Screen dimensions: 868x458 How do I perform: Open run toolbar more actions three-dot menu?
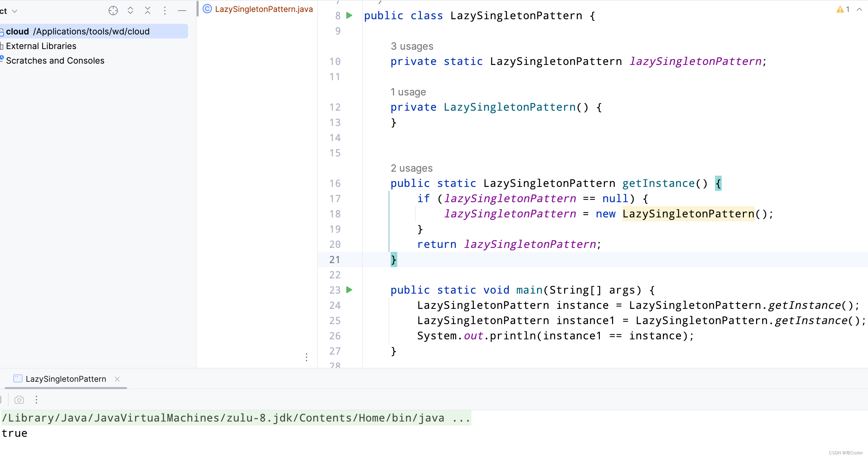(36, 400)
